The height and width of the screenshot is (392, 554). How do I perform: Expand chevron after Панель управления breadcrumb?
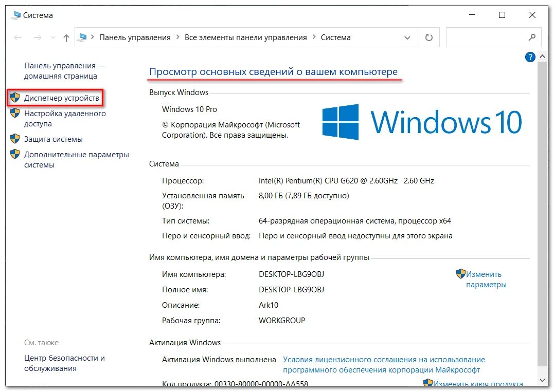click(x=177, y=37)
